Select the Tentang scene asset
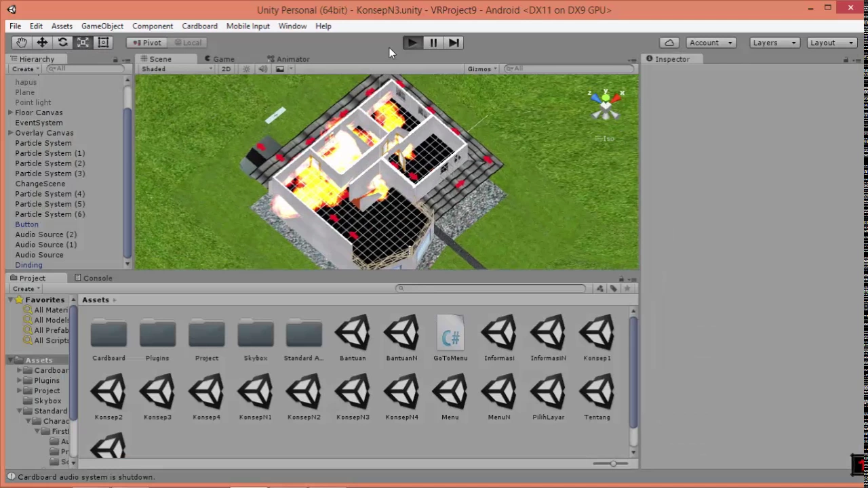This screenshot has width=868, height=488. (597, 396)
